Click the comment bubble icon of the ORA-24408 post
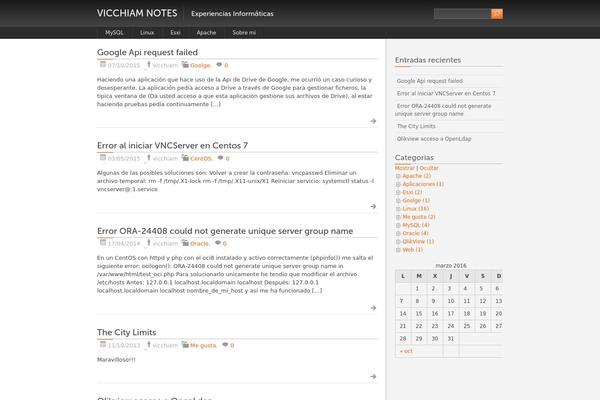 pos(218,243)
